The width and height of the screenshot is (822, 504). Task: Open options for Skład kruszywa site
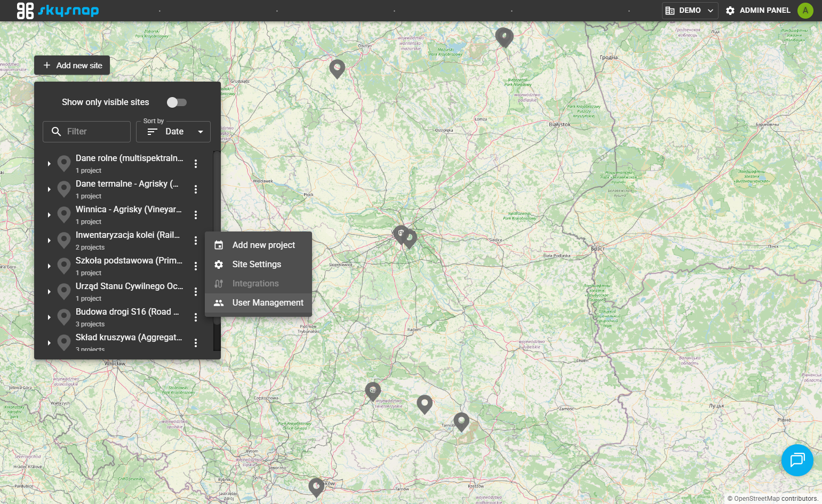(x=196, y=343)
